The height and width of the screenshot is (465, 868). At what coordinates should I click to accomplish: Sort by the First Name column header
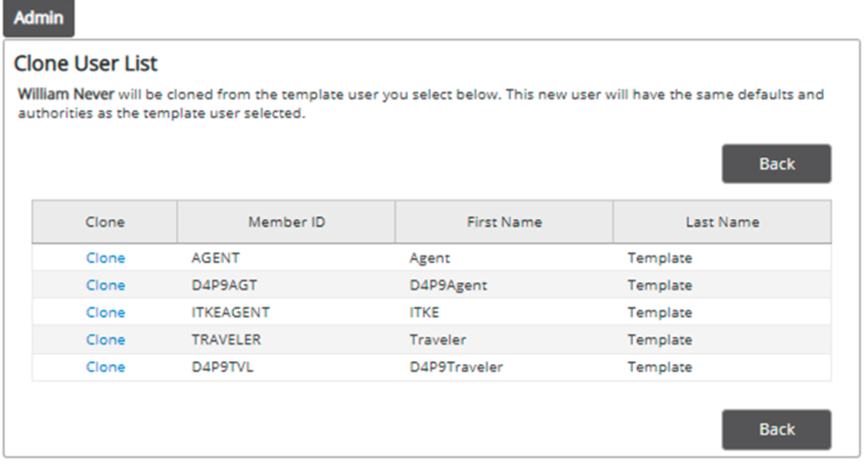pos(504,222)
